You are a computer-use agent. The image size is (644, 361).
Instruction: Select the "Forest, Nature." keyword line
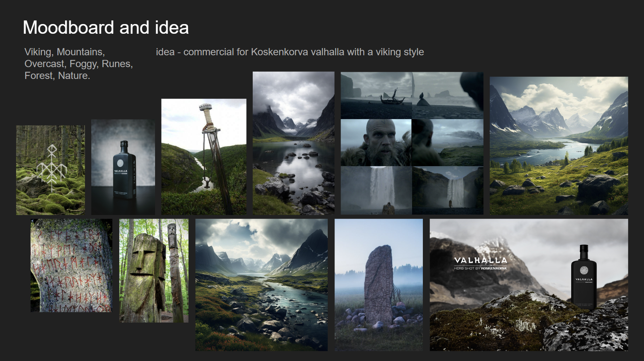[x=57, y=76]
